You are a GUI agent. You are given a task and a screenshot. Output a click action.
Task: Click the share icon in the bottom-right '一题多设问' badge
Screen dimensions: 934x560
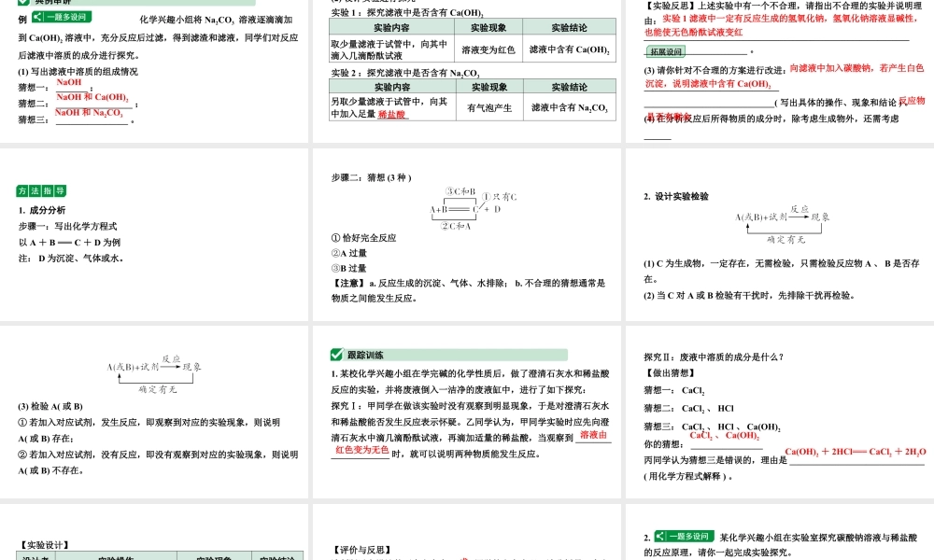659,536
